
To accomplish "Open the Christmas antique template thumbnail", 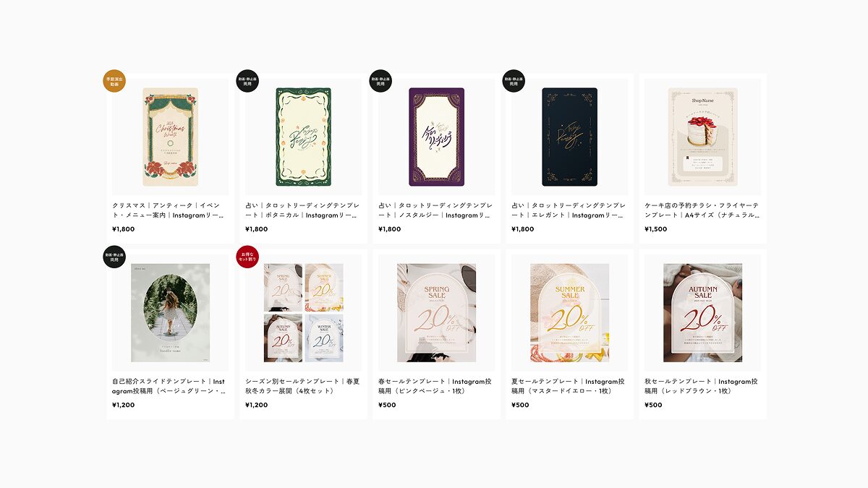I will 170,137.
